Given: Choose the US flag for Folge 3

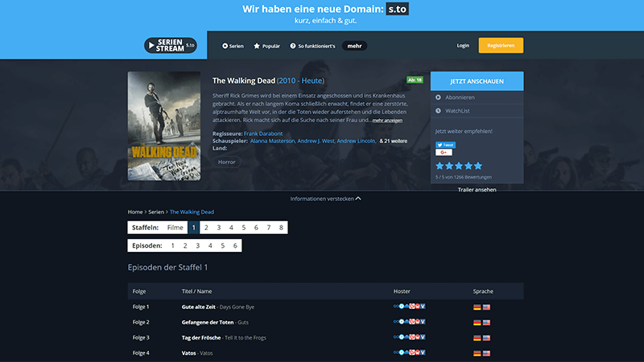Looking at the screenshot, I should 486,338.
